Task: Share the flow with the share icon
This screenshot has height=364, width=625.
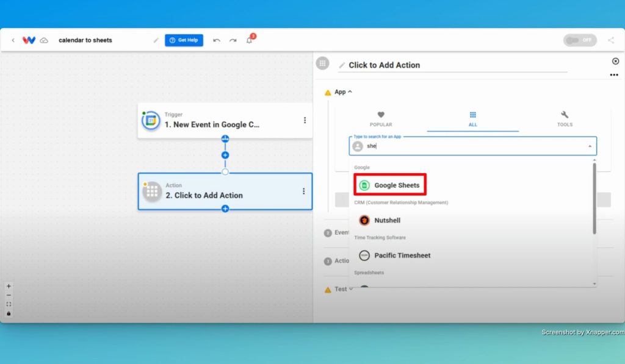Action: (610, 40)
